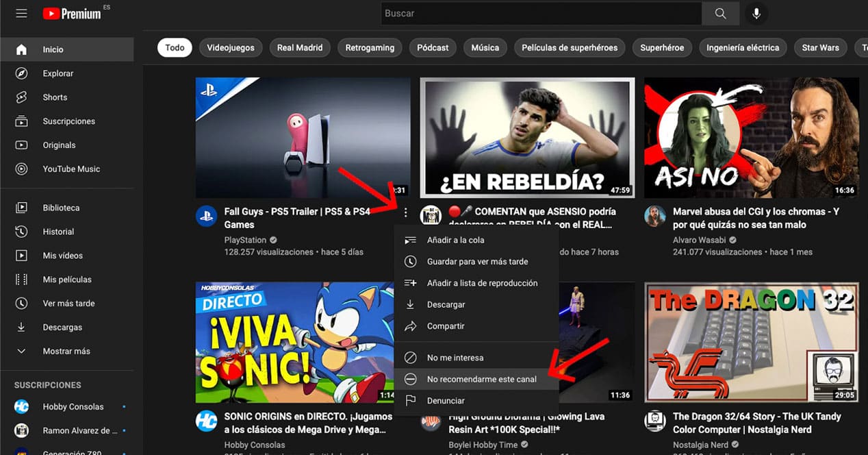Click the Descargas sidebar icon

pyautogui.click(x=21, y=327)
